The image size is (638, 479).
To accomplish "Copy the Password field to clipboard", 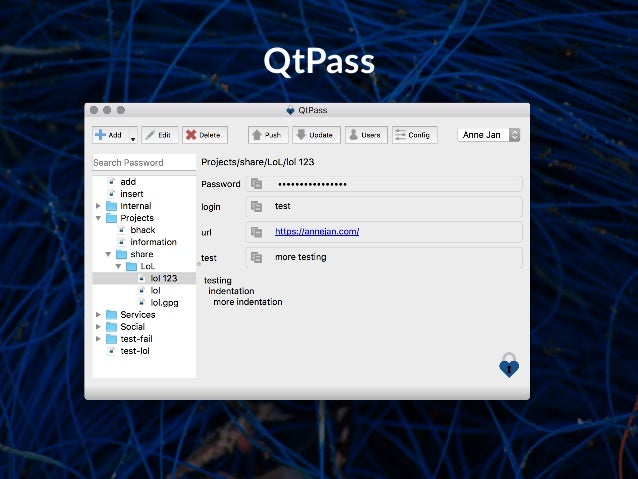I will click(256, 184).
